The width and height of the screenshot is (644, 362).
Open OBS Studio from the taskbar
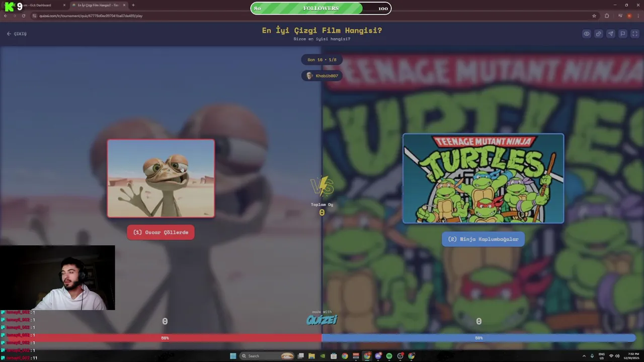[400, 356]
